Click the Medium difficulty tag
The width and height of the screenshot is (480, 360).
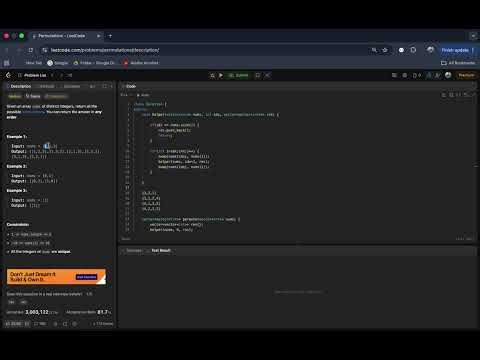[14, 96]
